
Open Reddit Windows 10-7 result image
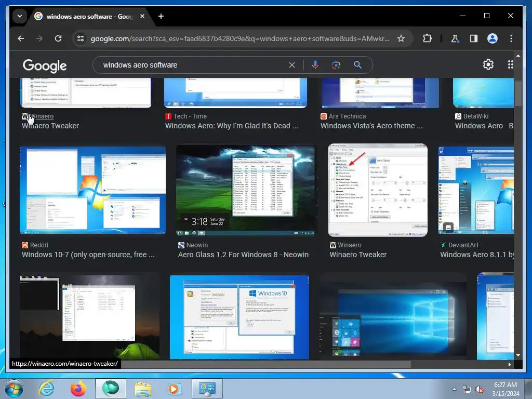(92, 190)
